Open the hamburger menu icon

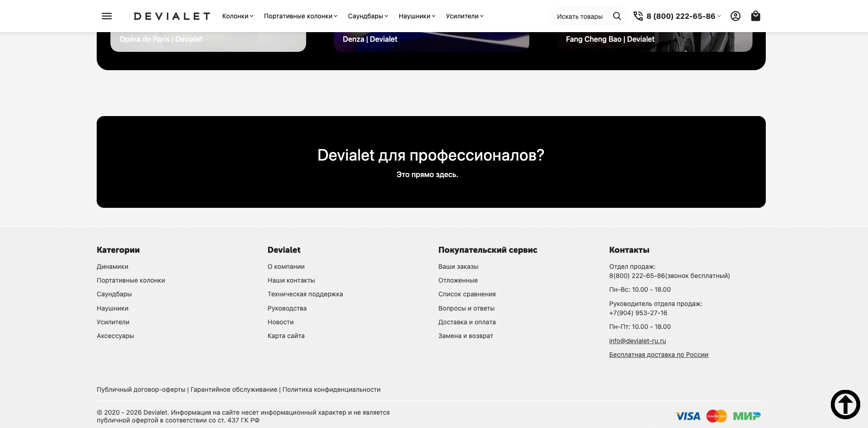point(107,16)
